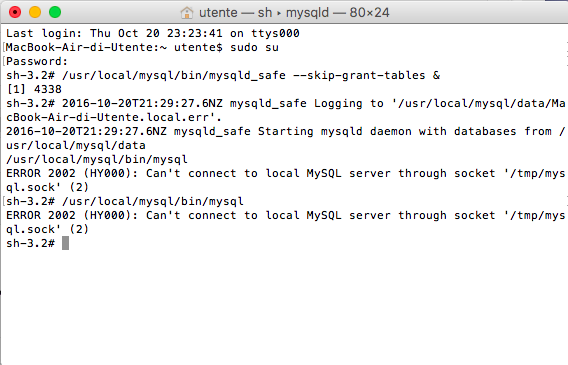The image size is (568, 365).
Task: Click the gray cursor block at last prompt
Action: pos(65,243)
